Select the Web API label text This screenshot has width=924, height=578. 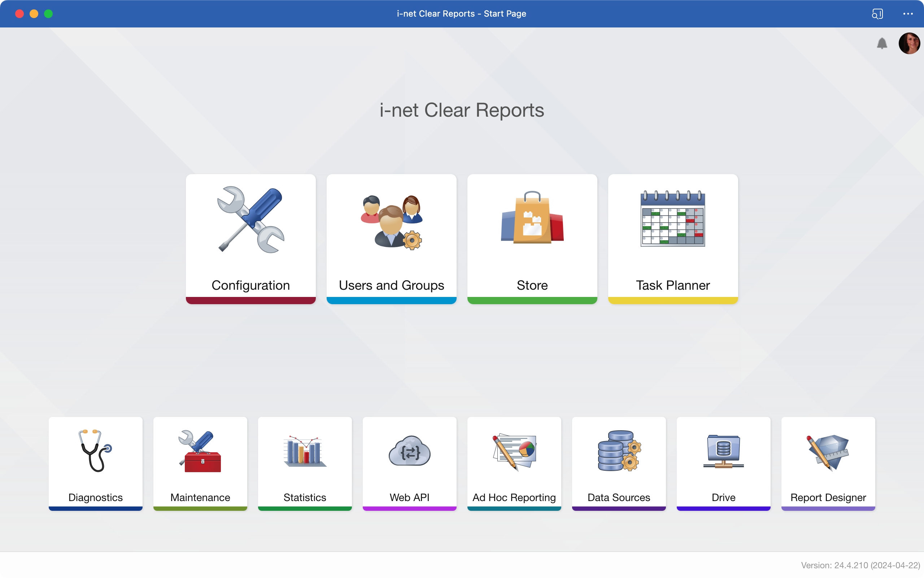pyautogui.click(x=409, y=497)
